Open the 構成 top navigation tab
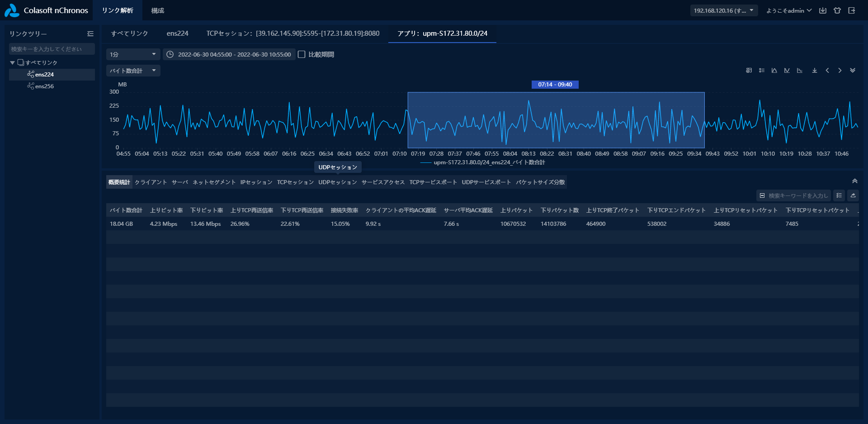868x424 pixels. 158,10
